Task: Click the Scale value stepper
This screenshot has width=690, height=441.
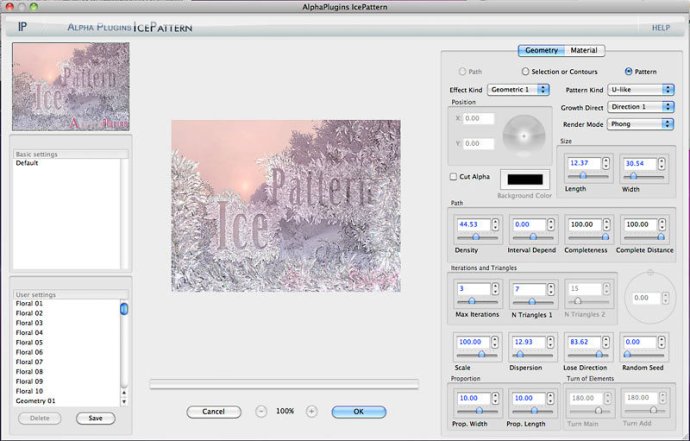Action: point(495,342)
